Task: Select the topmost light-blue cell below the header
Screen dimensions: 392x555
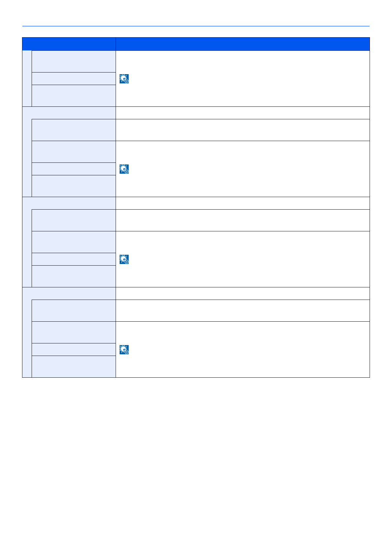Action: click(73, 61)
